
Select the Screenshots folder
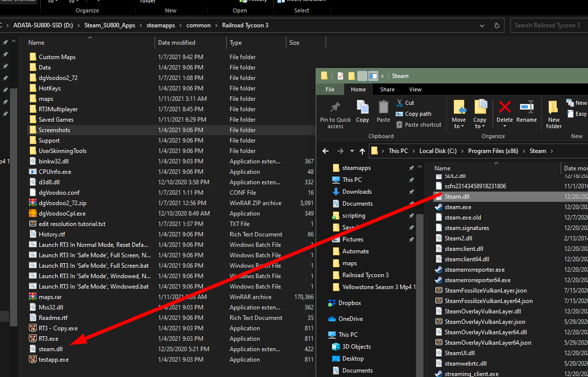[54, 130]
